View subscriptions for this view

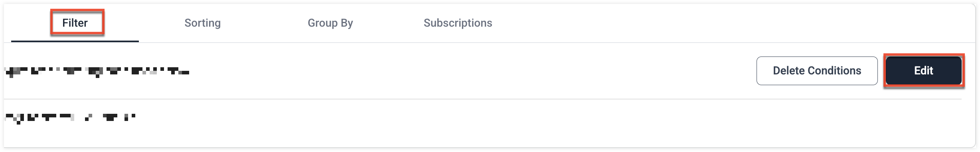click(x=458, y=23)
